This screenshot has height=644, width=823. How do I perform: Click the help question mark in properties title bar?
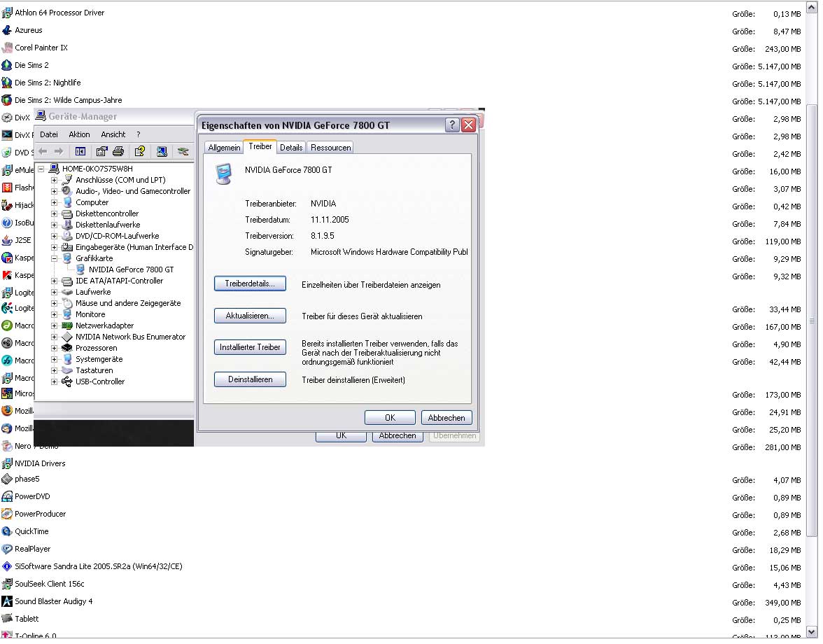coord(452,125)
